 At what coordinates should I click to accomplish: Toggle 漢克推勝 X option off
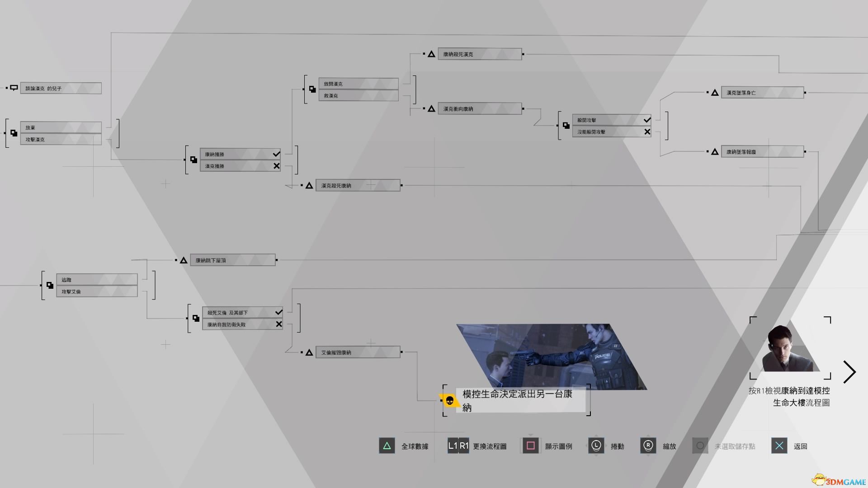click(x=275, y=166)
